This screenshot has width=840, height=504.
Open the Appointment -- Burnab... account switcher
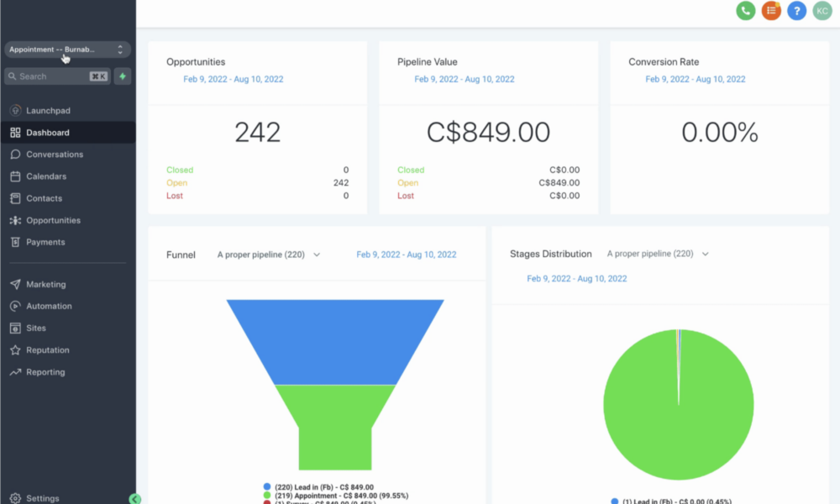tap(67, 50)
